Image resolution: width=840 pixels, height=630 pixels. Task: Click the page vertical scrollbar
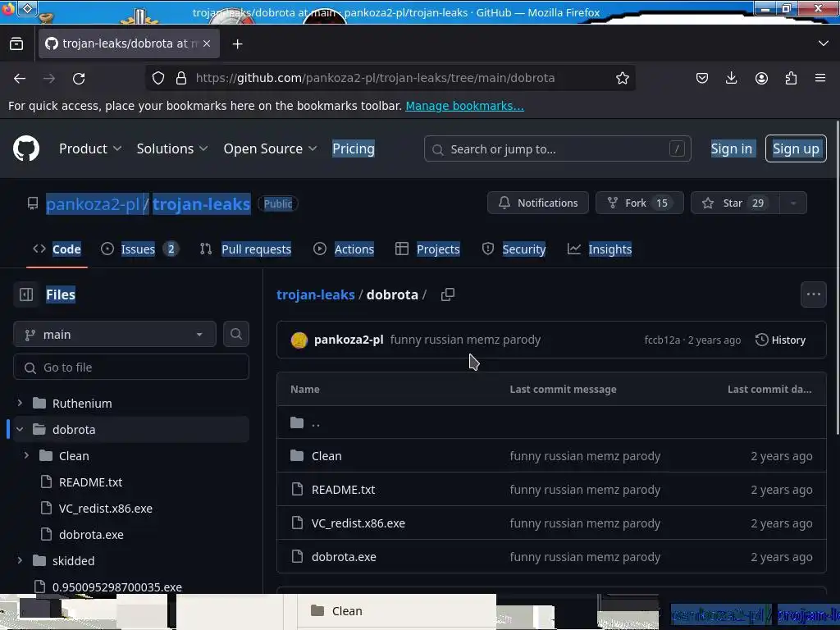point(837,277)
